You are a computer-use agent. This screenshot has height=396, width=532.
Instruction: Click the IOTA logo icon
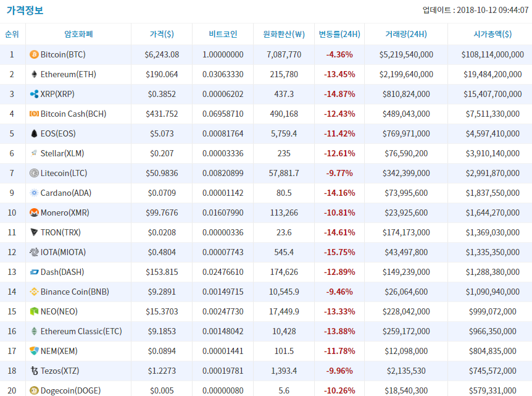(x=34, y=252)
